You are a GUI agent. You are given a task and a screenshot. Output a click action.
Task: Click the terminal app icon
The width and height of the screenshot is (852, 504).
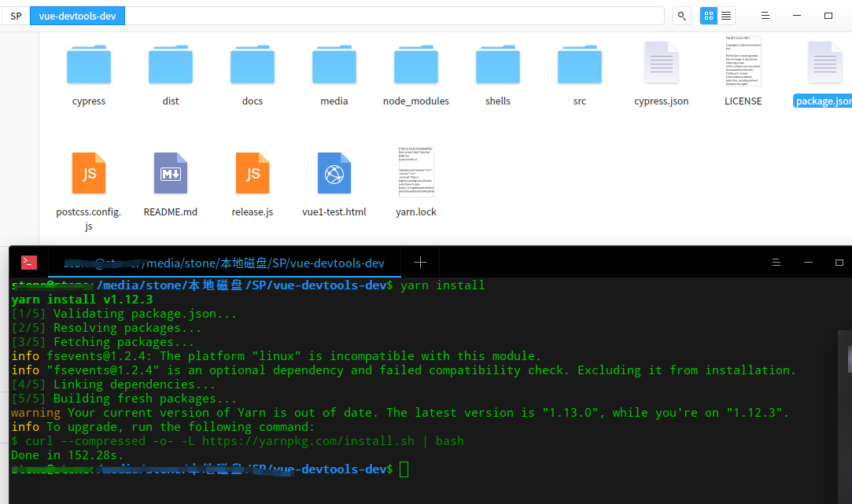click(x=29, y=263)
